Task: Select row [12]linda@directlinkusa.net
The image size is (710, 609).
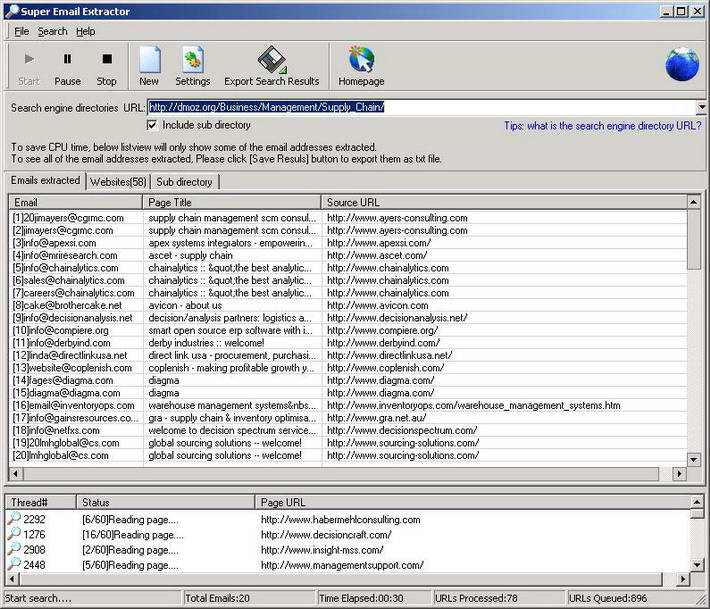Action: tap(348, 355)
